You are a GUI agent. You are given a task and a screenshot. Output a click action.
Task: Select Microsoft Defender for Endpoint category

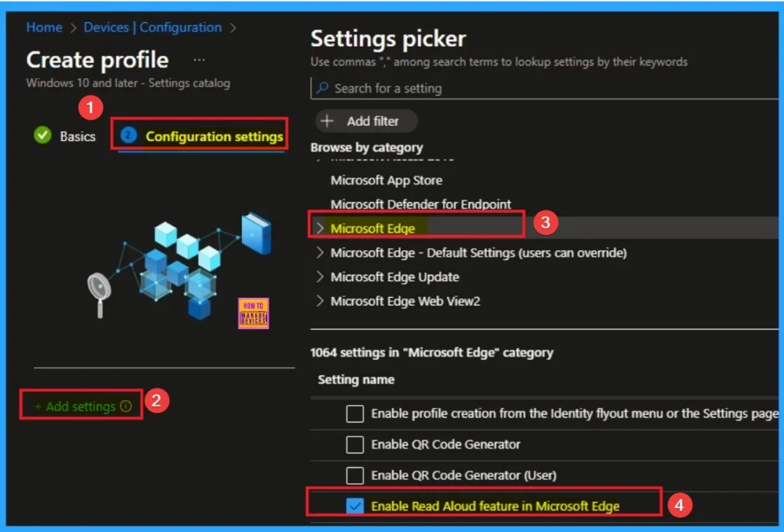click(420, 204)
